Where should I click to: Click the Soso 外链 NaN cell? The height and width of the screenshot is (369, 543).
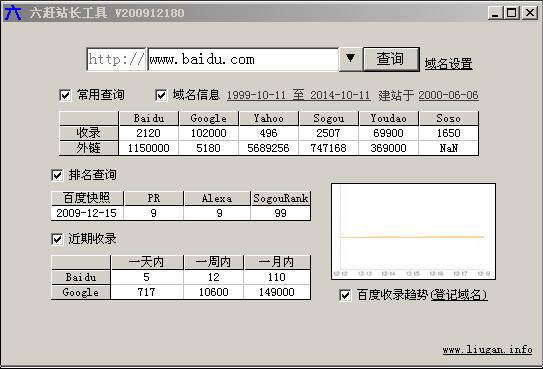point(448,148)
